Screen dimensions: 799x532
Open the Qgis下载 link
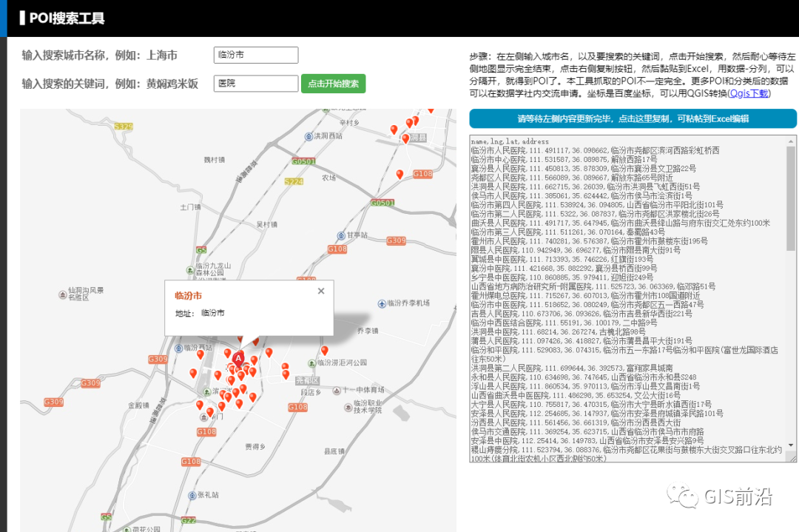(749, 93)
